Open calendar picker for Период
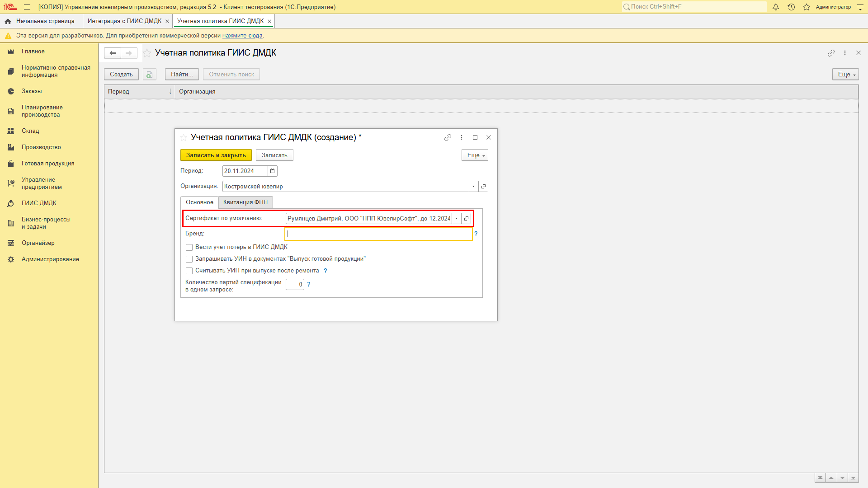 tap(273, 171)
